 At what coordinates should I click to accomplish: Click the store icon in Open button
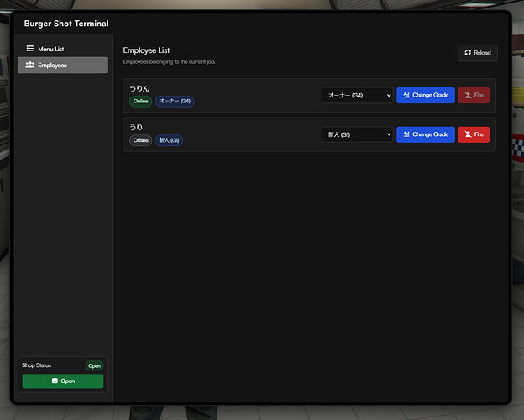coord(55,381)
